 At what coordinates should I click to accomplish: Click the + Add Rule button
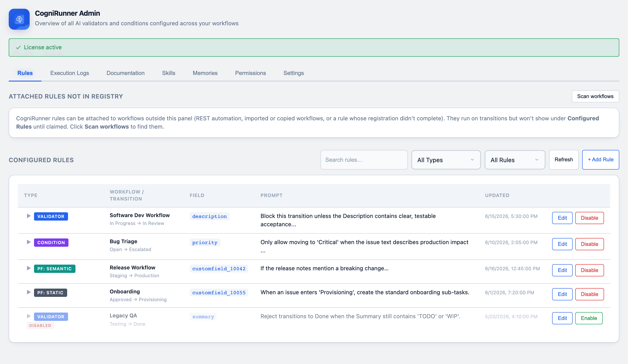[x=600, y=160]
